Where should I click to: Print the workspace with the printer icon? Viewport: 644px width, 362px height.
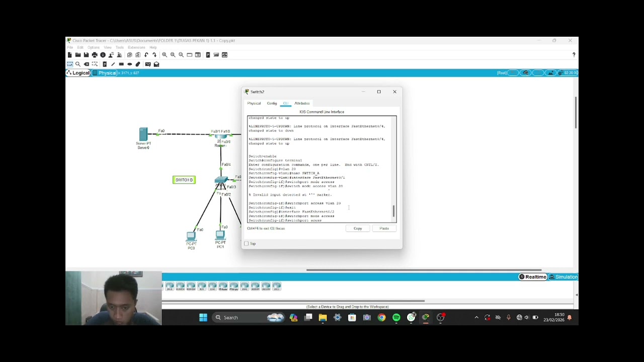click(95, 55)
